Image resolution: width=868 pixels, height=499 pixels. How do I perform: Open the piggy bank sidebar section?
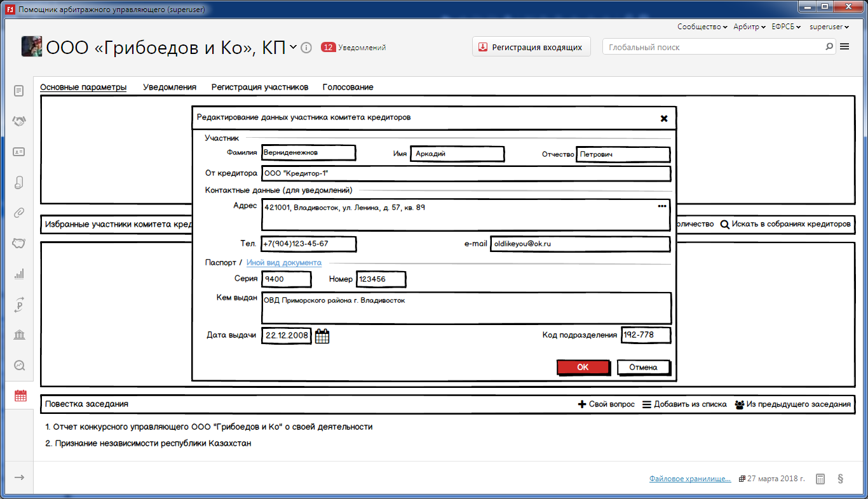click(19, 243)
